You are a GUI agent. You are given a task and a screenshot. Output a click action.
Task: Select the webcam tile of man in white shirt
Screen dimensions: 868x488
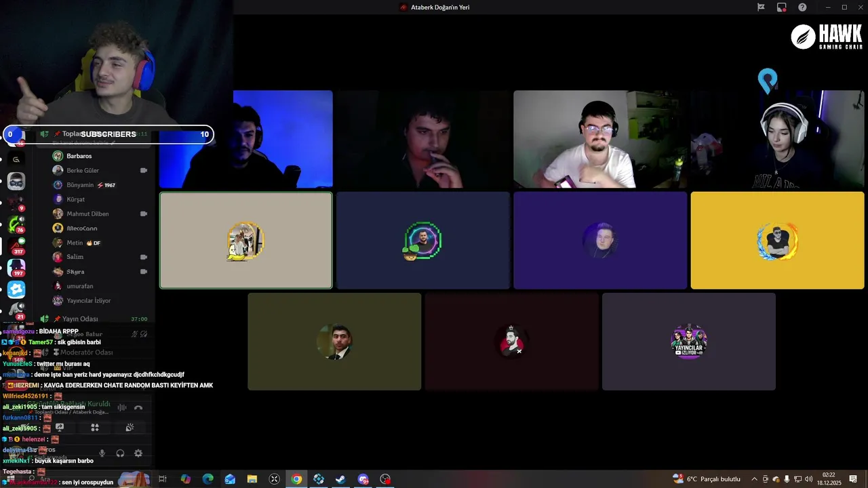coord(600,139)
